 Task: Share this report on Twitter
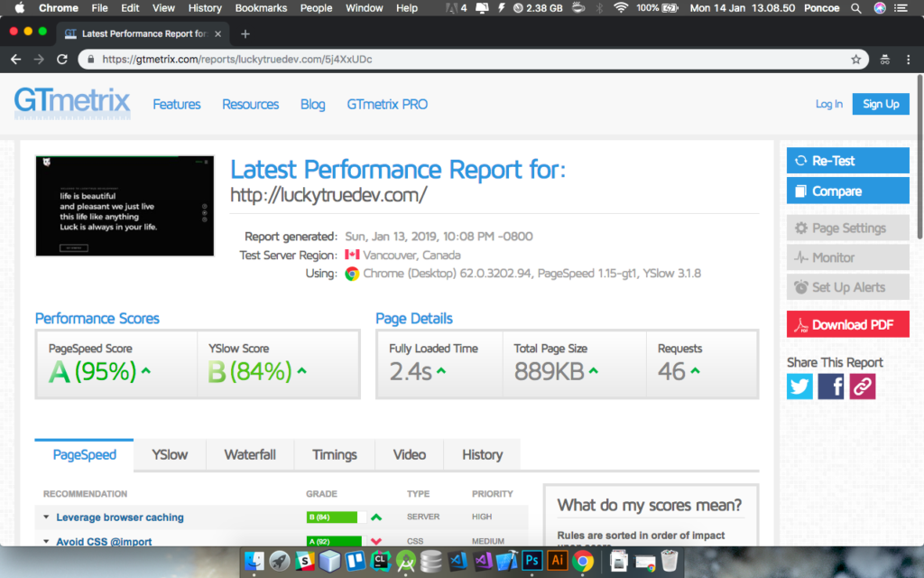click(x=799, y=387)
